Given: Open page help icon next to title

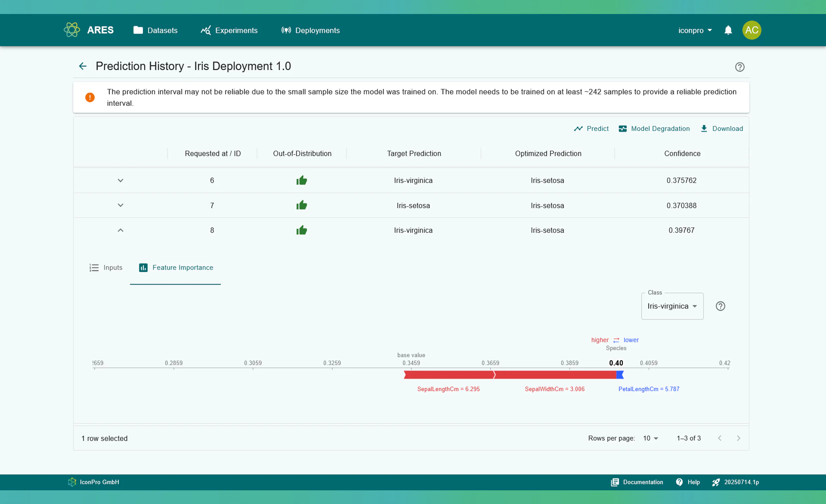Looking at the screenshot, I should point(740,67).
